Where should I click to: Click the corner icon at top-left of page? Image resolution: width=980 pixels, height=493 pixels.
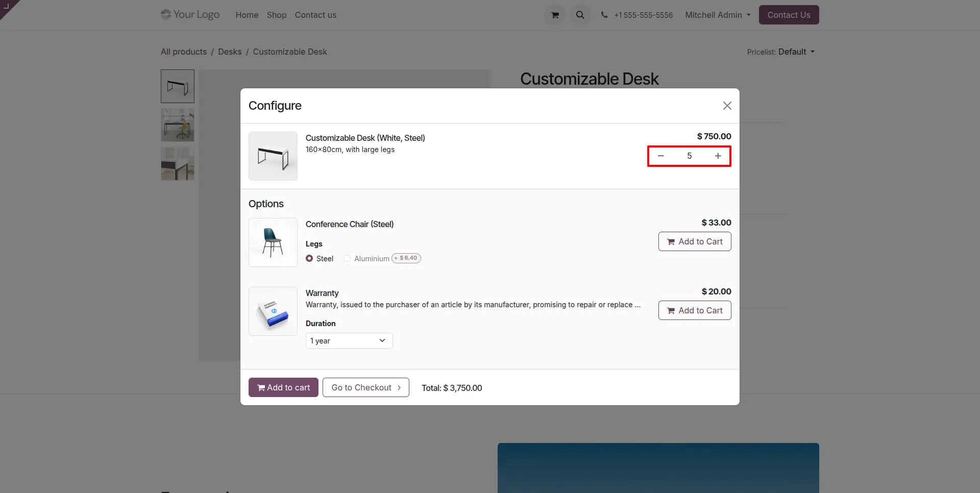pos(7,6)
